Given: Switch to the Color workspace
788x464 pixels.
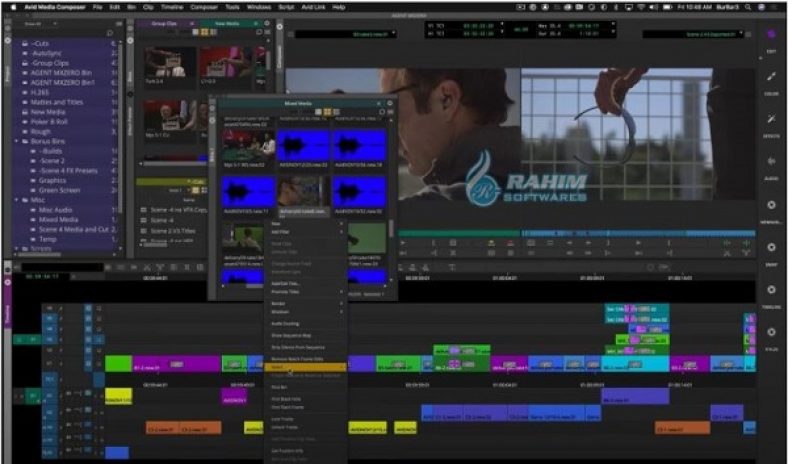Looking at the screenshot, I should (771, 77).
